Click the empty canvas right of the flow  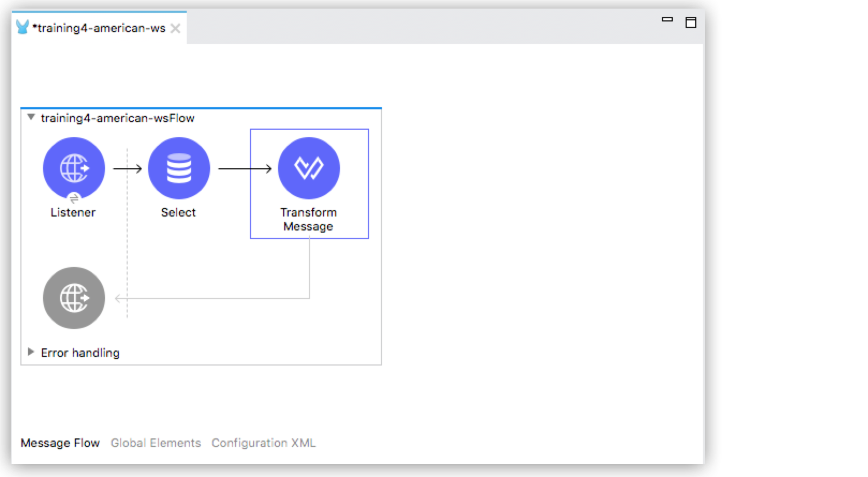point(536,241)
